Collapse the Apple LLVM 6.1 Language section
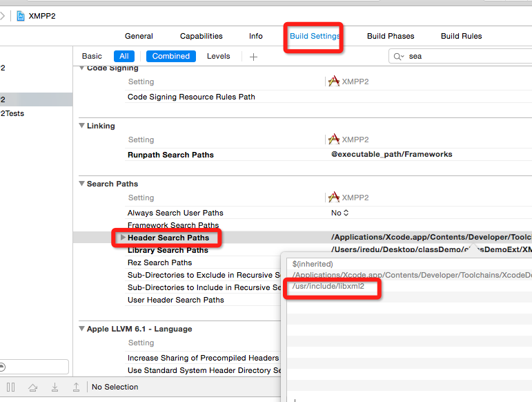 point(82,329)
